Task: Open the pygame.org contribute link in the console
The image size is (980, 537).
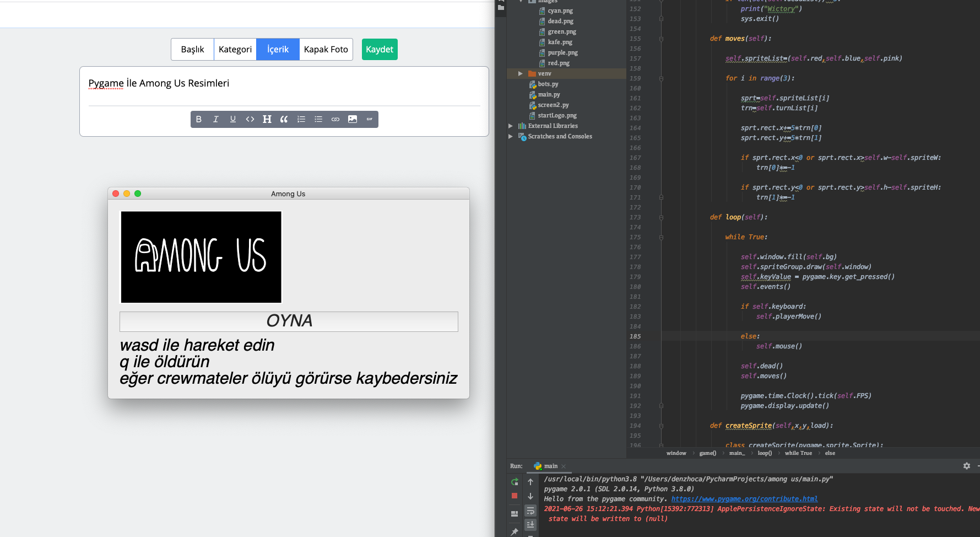Action: pos(744,499)
